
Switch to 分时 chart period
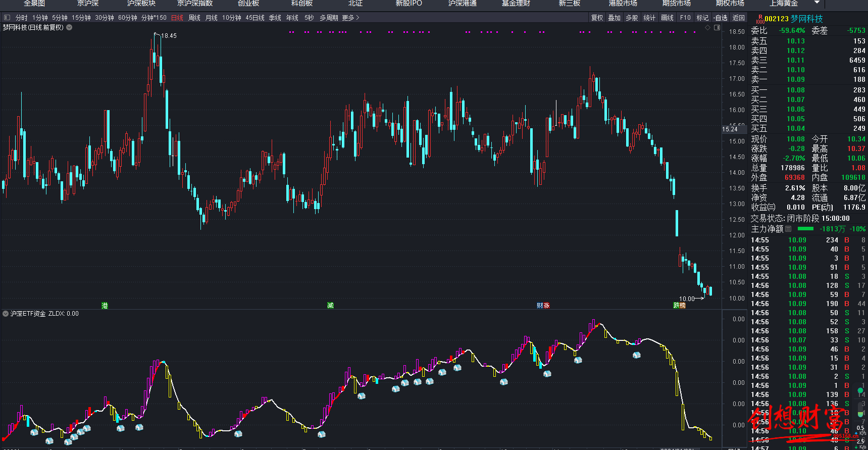(22, 18)
